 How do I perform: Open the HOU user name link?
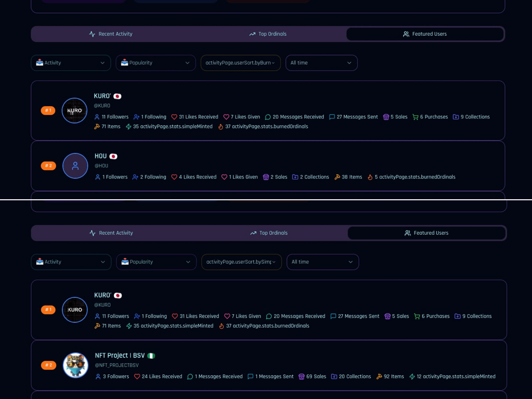101,156
